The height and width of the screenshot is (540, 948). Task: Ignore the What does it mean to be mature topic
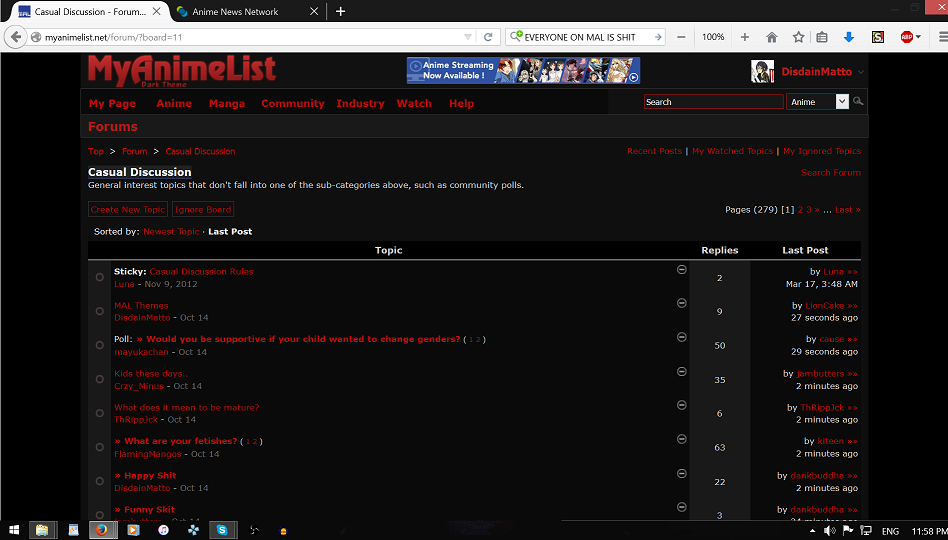681,405
